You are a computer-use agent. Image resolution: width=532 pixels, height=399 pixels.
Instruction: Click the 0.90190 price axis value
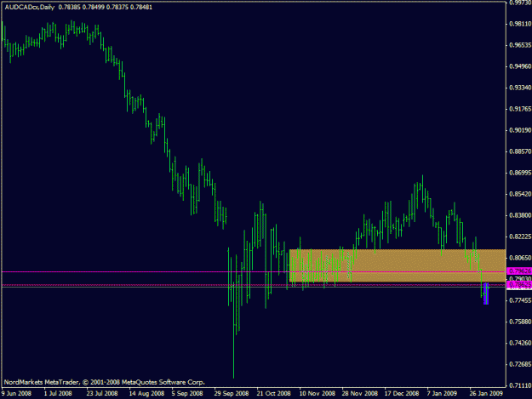[x=520, y=130]
